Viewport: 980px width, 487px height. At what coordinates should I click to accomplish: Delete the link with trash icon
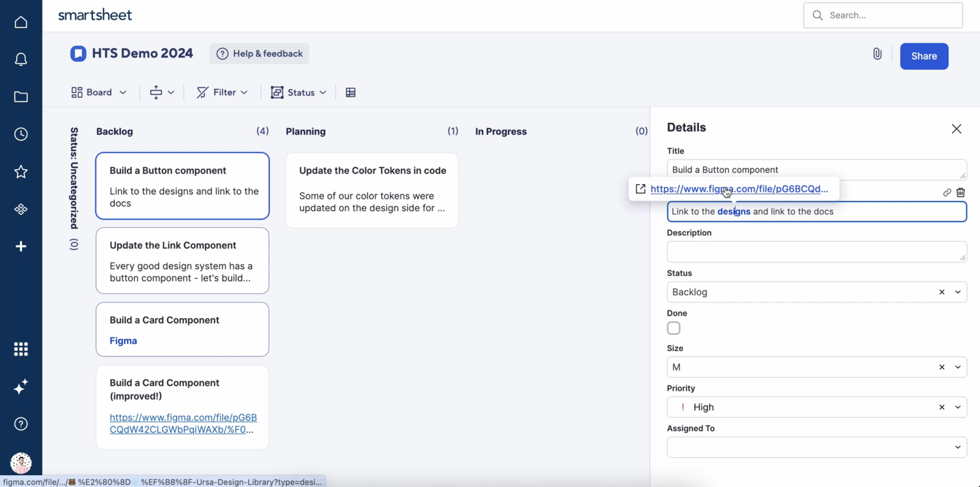click(961, 192)
